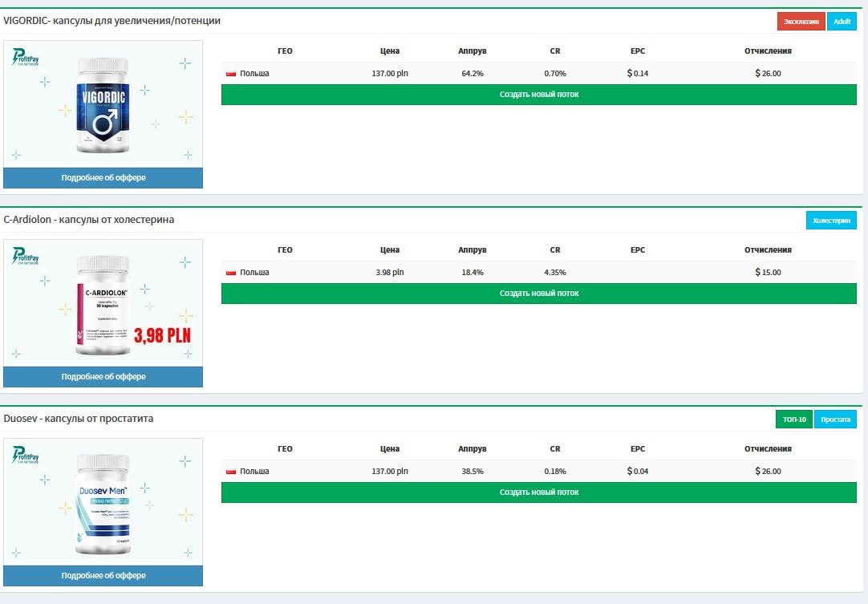Click EPC value $0.04
This screenshot has width=868, height=604.
coord(638,472)
